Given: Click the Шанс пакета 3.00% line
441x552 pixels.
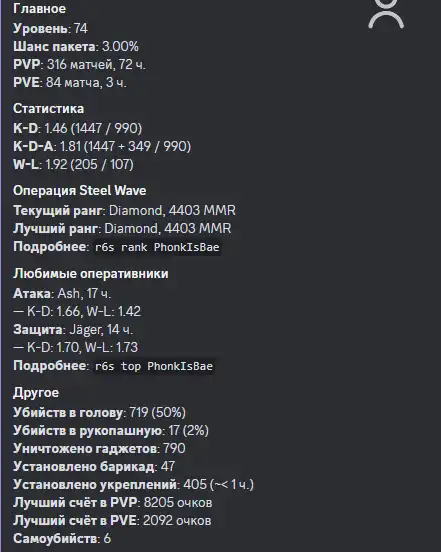Looking at the screenshot, I should tap(76, 46).
